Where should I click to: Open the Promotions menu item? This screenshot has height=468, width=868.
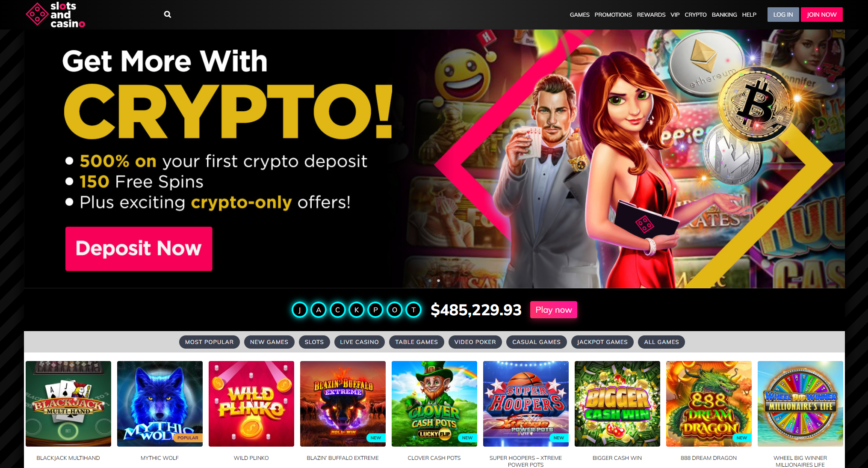(613, 15)
